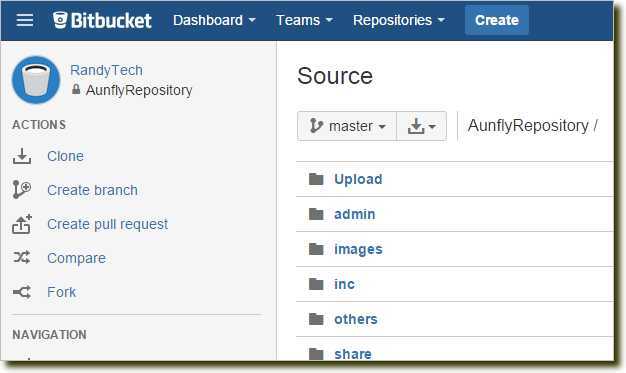
Task: Click the inc folder icon
Action: tap(316, 284)
